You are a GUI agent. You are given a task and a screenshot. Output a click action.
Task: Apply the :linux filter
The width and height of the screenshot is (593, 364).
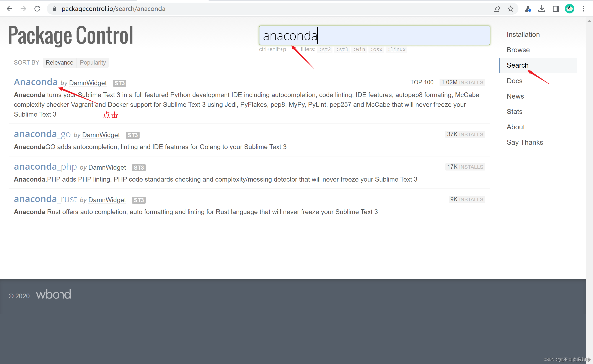(x=396, y=49)
